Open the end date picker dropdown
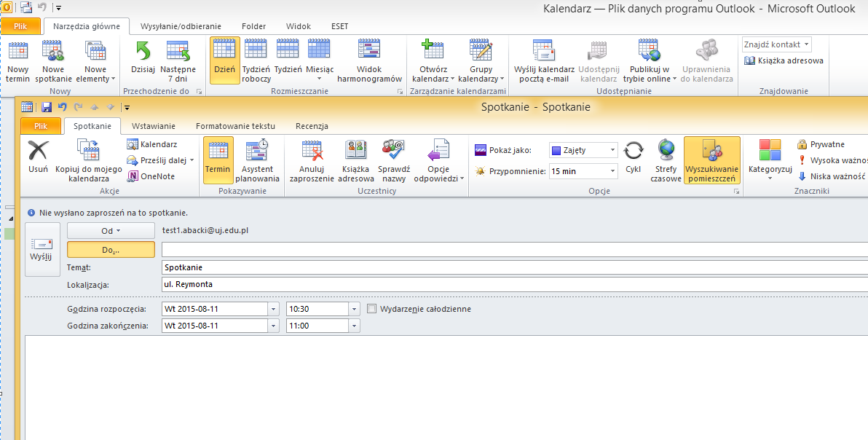 [x=274, y=326]
